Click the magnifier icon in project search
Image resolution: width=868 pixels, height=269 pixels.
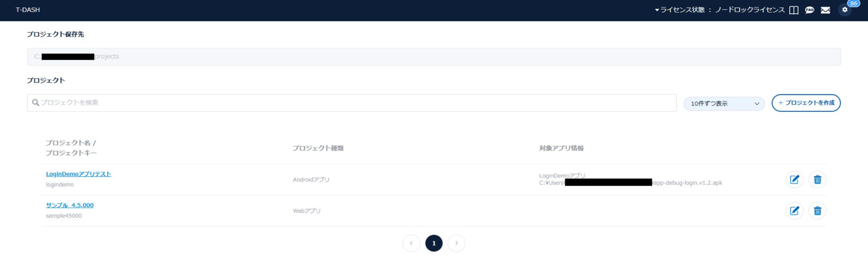35,103
